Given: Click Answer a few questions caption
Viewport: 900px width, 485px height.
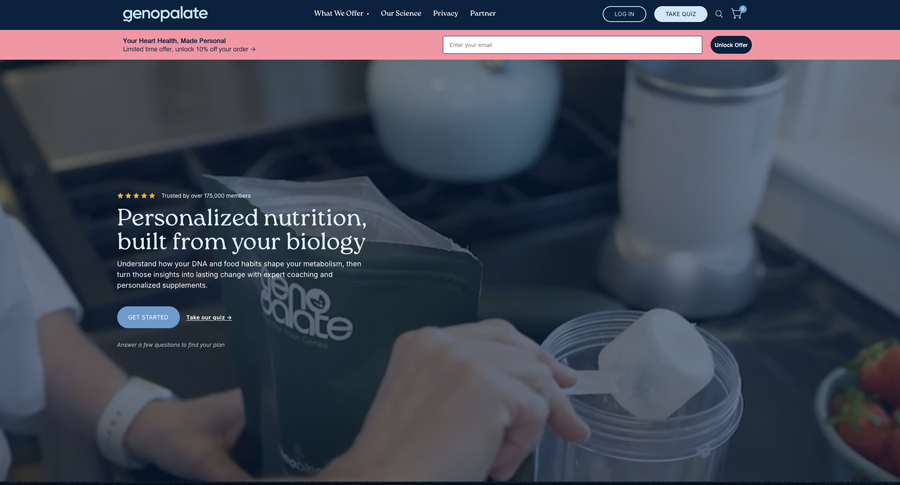Looking at the screenshot, I should tap(170, 345).
